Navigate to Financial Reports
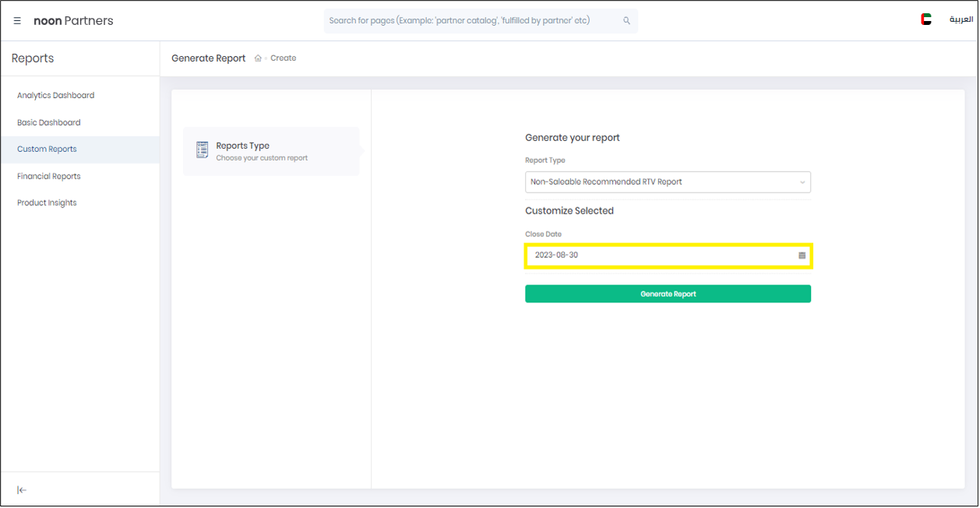 [x=48, y=177]
